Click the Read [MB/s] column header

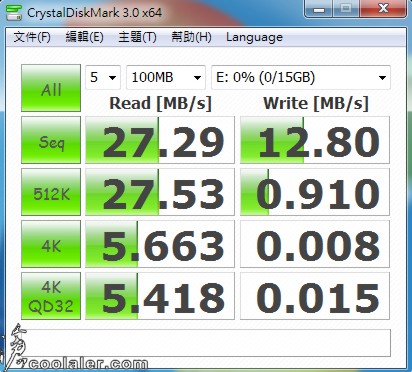coord(160,103)
